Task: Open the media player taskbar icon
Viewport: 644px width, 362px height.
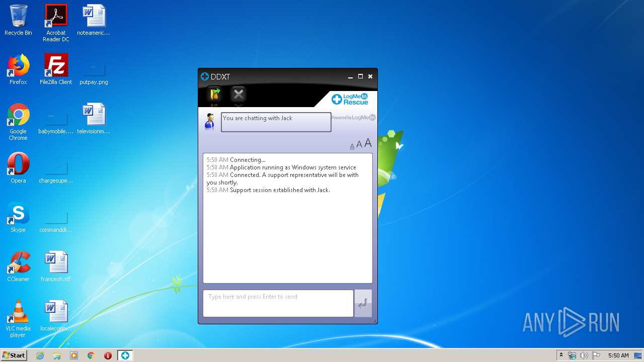Action: click(x=74, y=355)
